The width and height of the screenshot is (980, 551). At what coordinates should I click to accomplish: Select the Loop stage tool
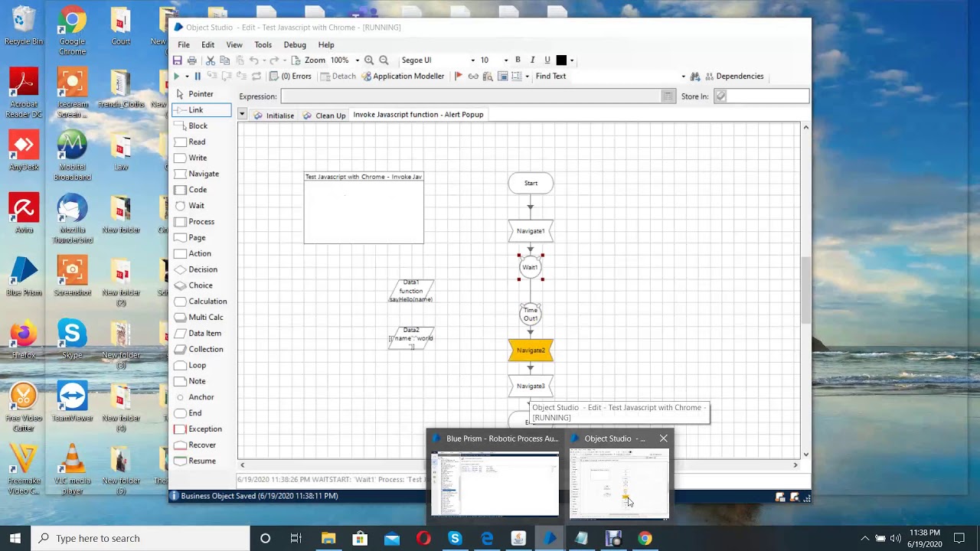coord(191,365)
